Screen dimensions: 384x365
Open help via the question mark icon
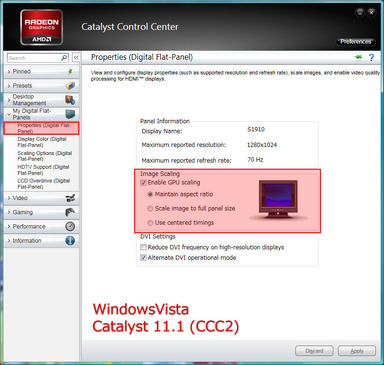[x=371, y=58]
